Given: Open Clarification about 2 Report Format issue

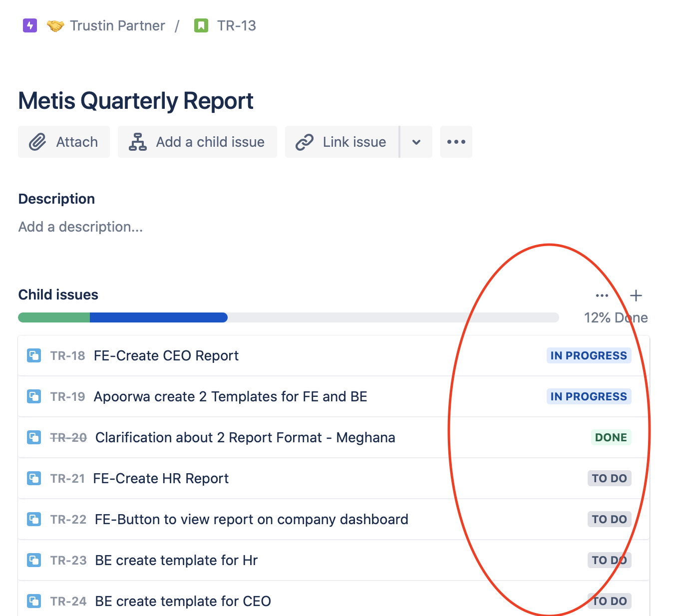Looking at the screenshot, I should 245,437.
